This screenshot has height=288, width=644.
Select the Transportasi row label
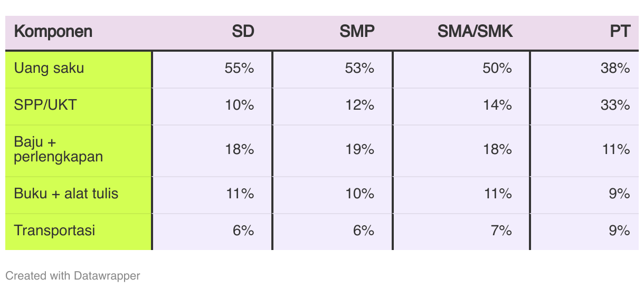pyautogui.click(x=54, y=231)
